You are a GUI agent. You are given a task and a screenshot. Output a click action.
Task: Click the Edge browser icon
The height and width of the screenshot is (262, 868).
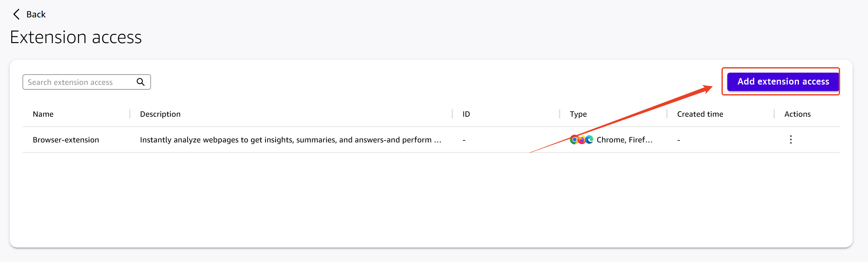click(589, 140)
